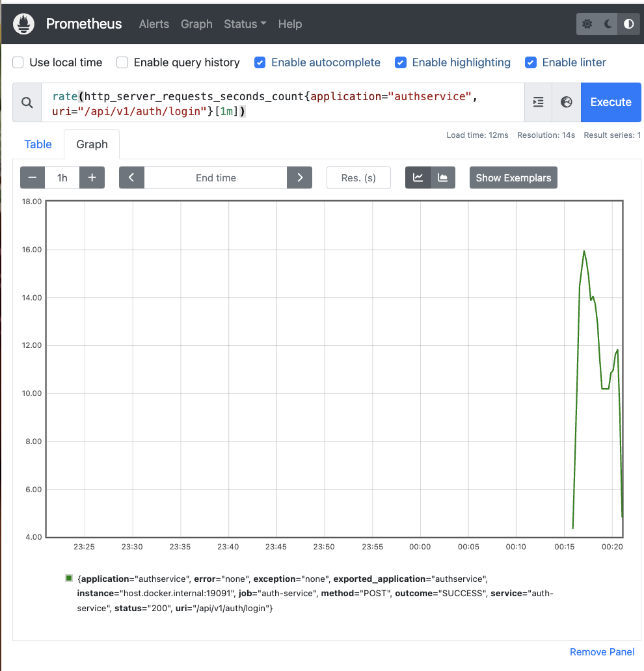Switch to dark theme (moon icon)

tap(608, 24)
